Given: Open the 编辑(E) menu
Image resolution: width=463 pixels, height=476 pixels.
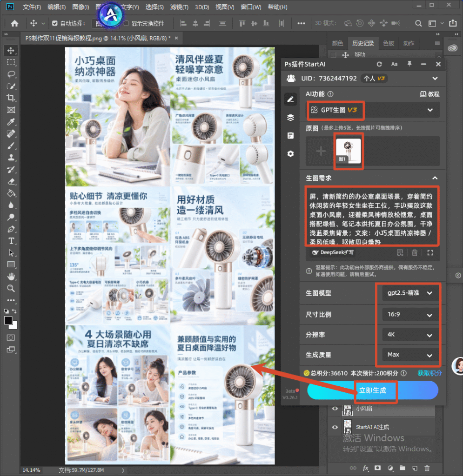Looking at the screenshot, I should coord(56,7).
